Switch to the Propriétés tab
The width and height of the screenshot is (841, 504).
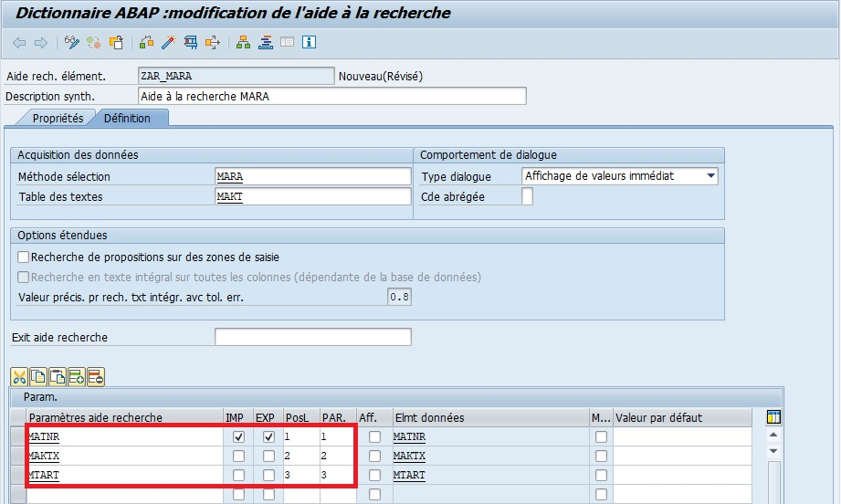pyautogui.click(x=58, y=119)
